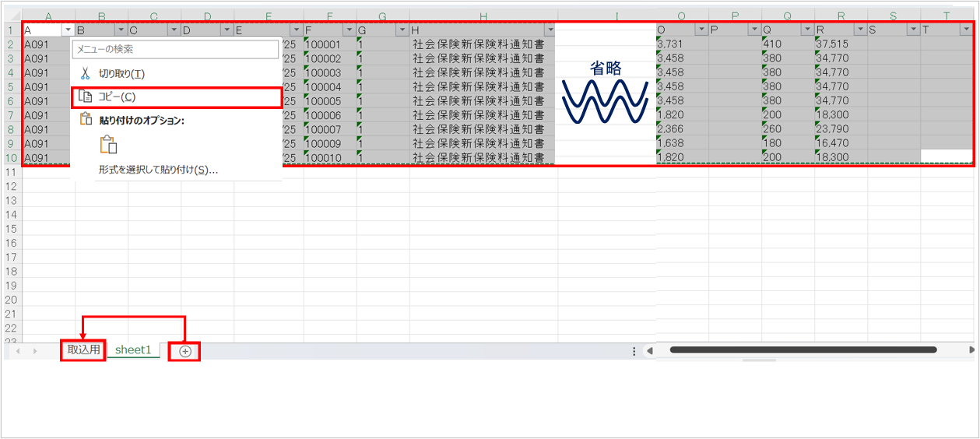The image size is (980, 439).
Task: Select cell A10 containing A091
Action: (48, 157)
